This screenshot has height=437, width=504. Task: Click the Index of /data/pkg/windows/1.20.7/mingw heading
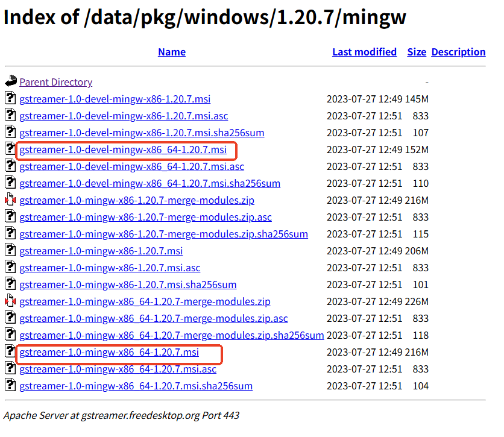pos(205,17)
